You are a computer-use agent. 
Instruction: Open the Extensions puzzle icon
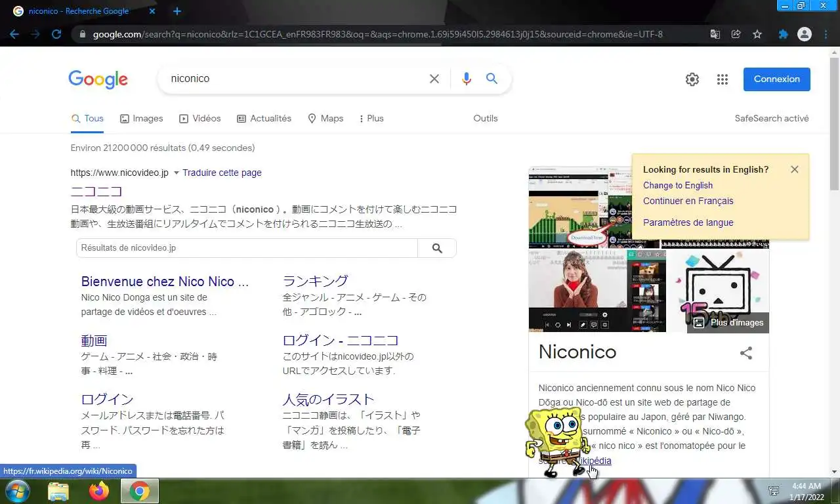[x=783, y=34]
